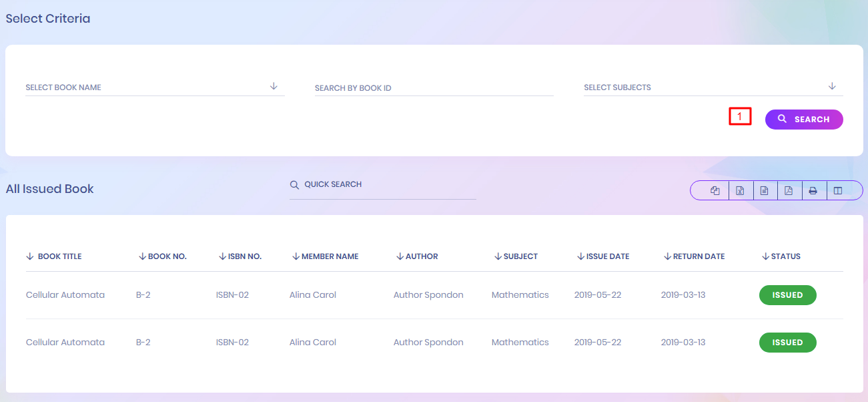Export the table to Excel
Screen dimensions: 868x402
(740, 191)
